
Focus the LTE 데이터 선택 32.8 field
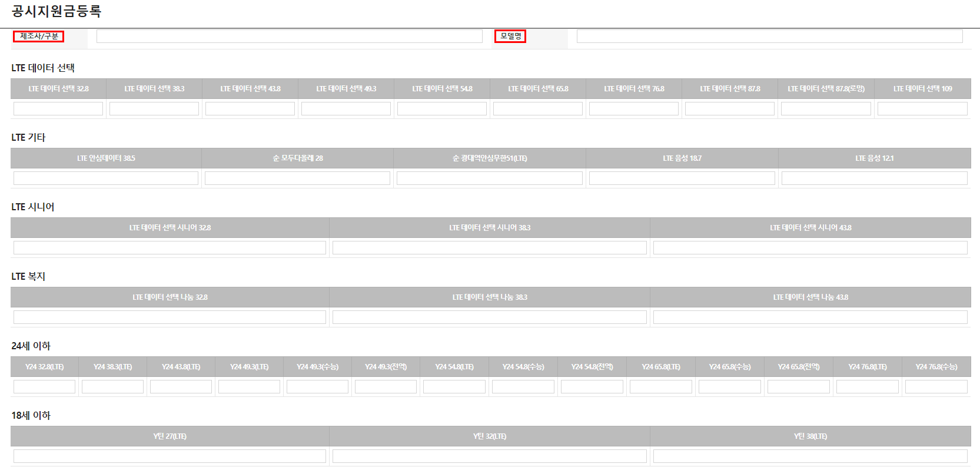[58, 109]
